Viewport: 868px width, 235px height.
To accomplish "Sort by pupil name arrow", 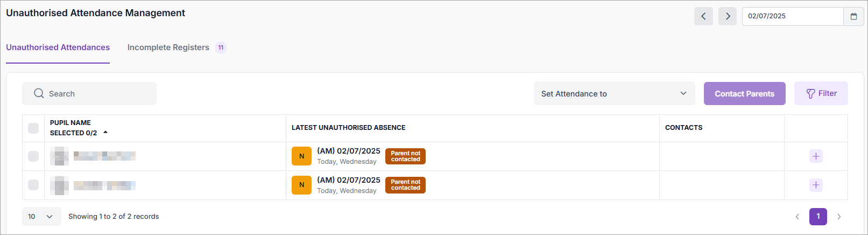I will [x=105, y=133].
